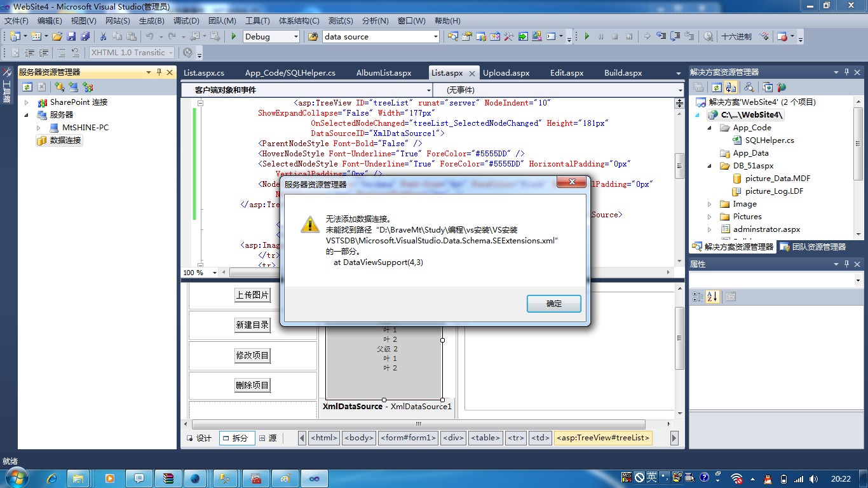Refresh the Server Explorer panel

point(27,87)
